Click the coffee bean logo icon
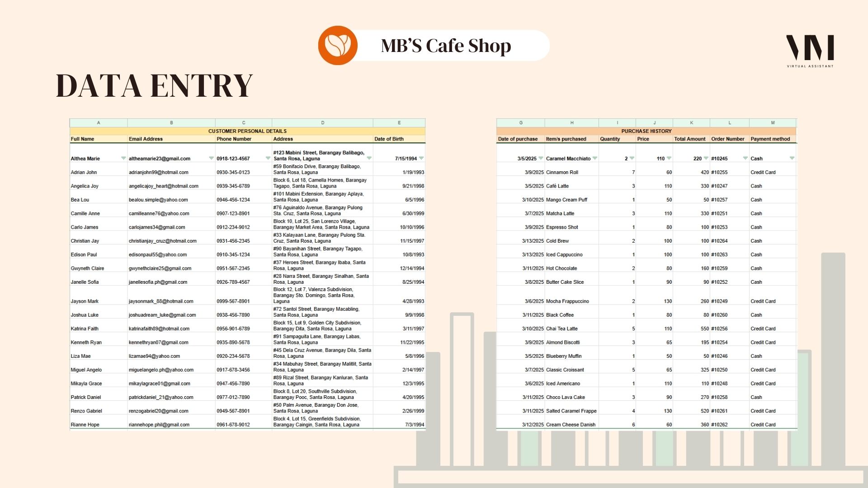 [x=338, y=45]
